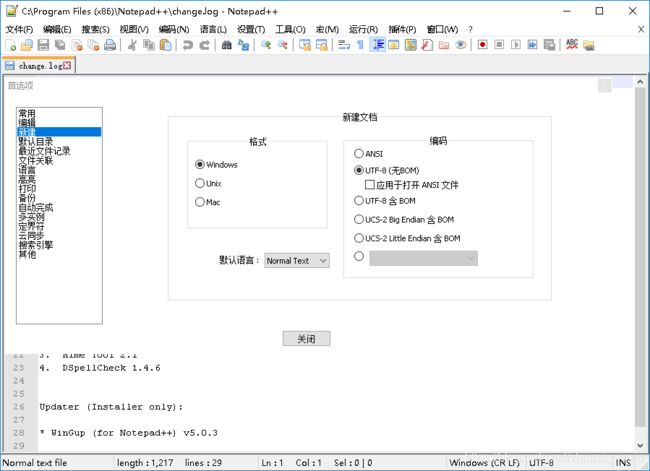Open Find with the binoculars icon
The width and height of the screenshot is (650, 471).
coord(226,45)
